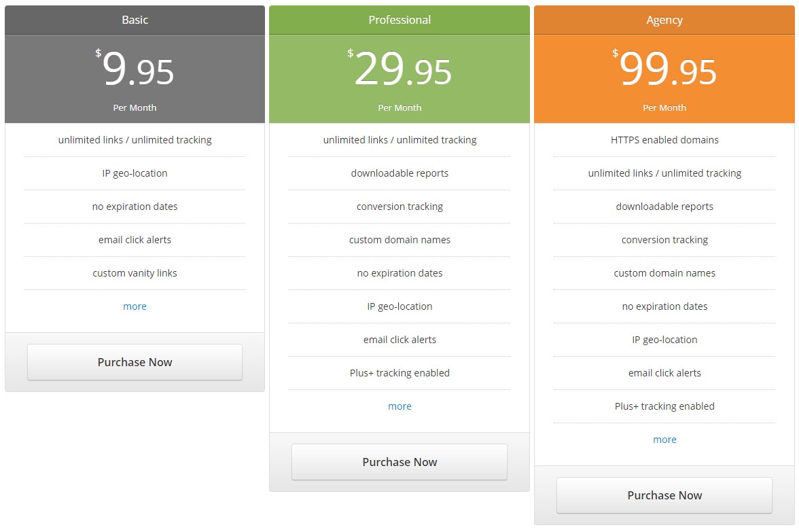Expand more features in Agency plan

point(664,439)
